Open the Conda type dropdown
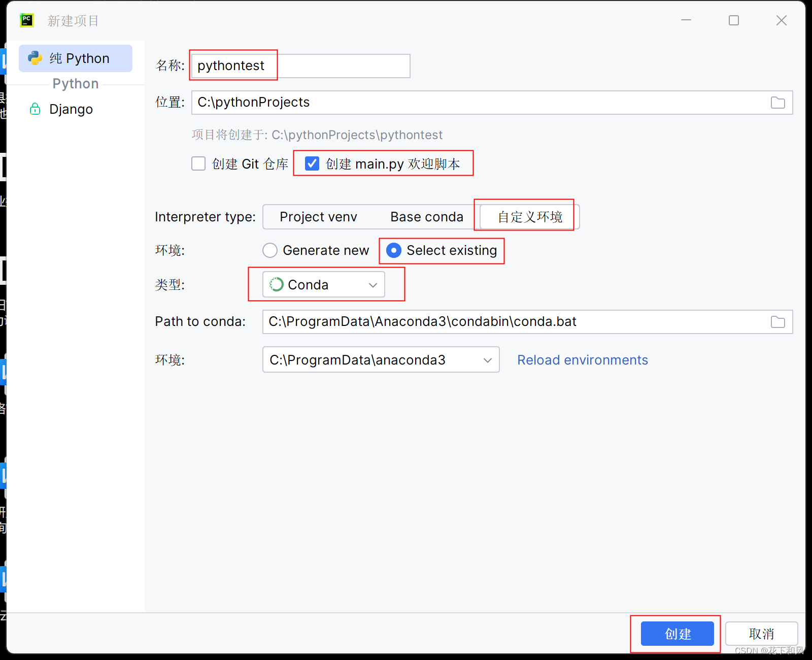The image size is (812, 660). click(323, 284)
